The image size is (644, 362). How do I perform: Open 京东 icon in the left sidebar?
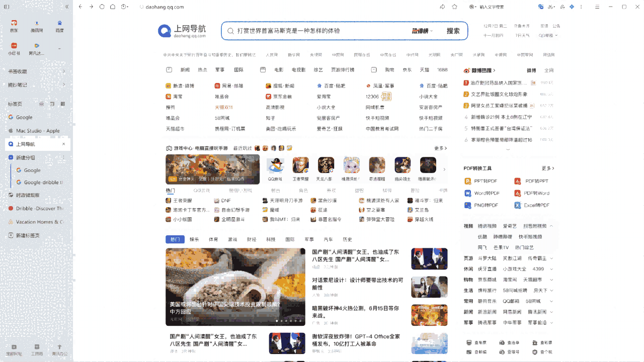pos(14,23)
